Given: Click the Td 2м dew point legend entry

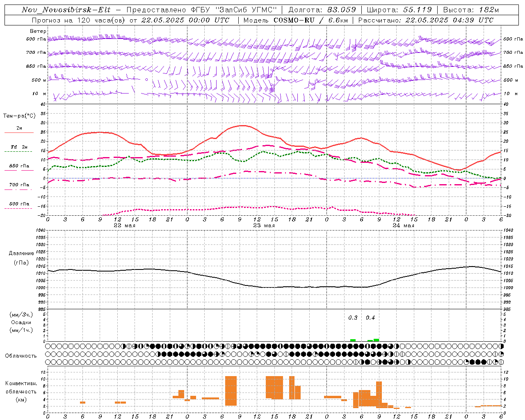Looking at the screenshot, I should pyautogui.click(x=19, y=147).
